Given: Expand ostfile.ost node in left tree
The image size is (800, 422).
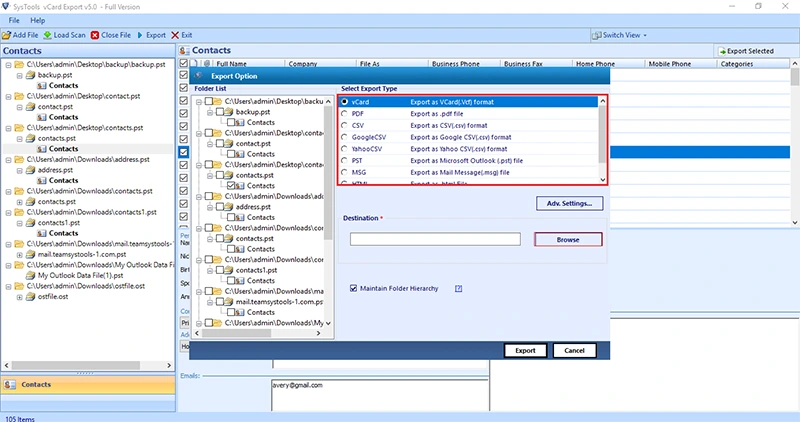Looking at the screenshot, I should [x=19, y=296].
